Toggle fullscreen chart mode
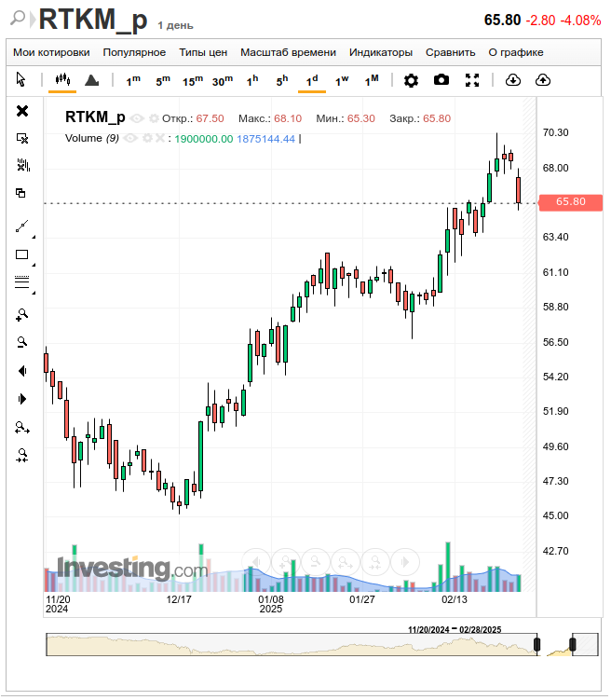Viewport: 611px width, 700px height. [472, 80]
